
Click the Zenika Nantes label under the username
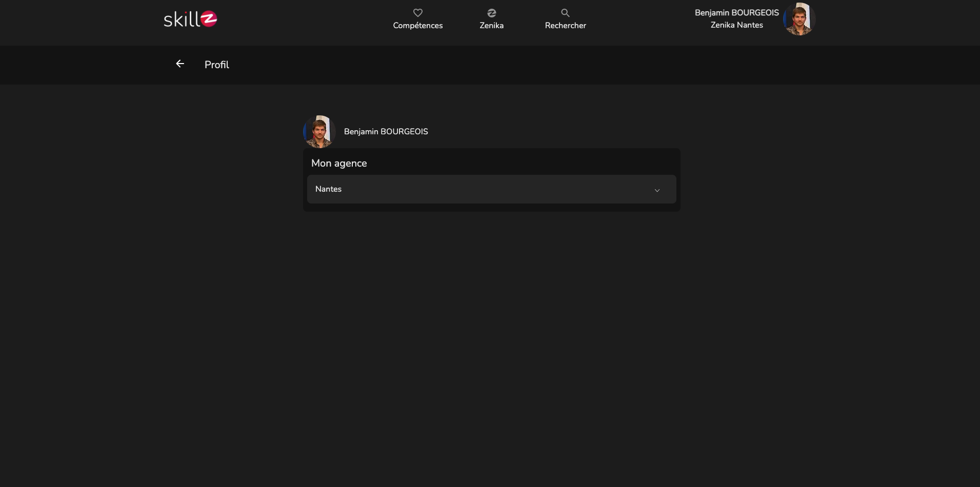pos(736,25)
